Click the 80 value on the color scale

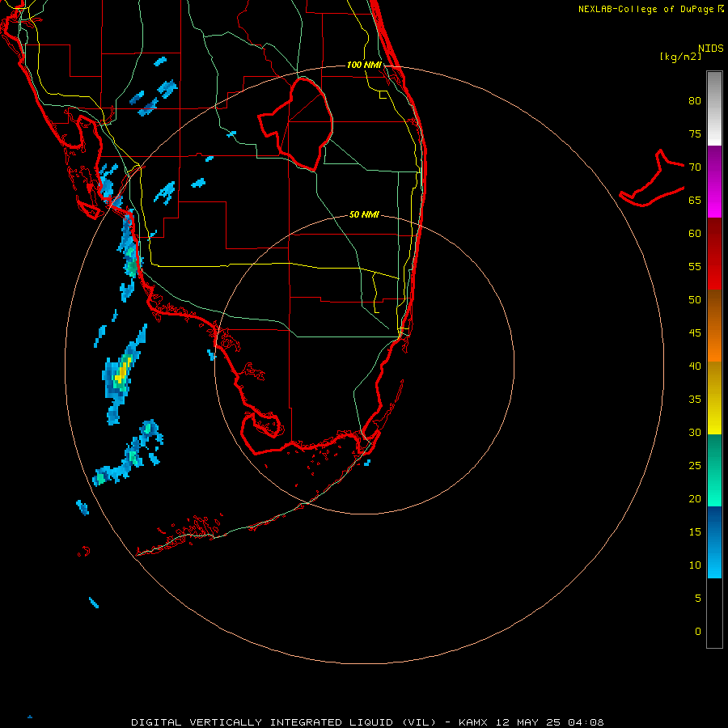[695, 101]
